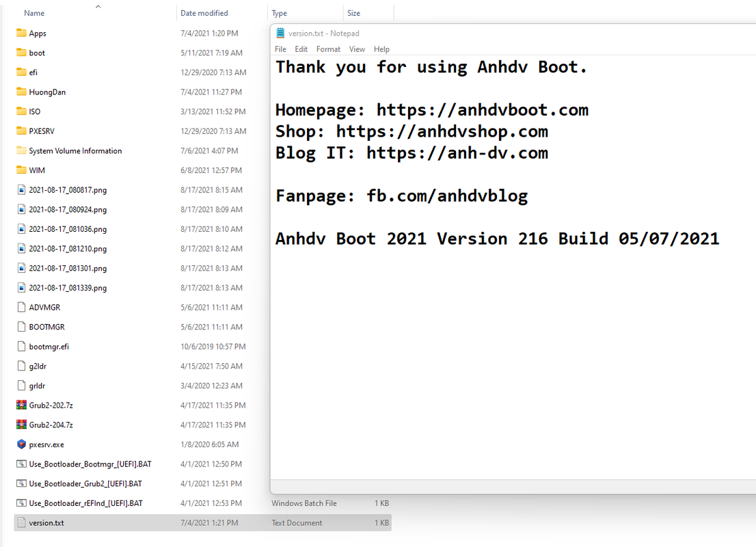Click the efi folder icon
Viewport: 756px width, 547px height.
21,72
